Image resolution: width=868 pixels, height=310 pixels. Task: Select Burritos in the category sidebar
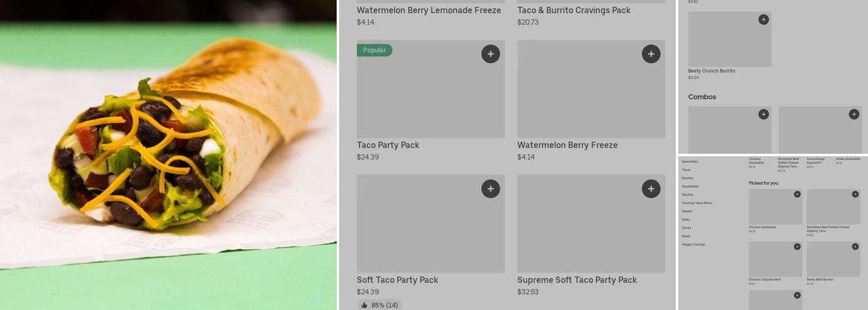point(688,178)
